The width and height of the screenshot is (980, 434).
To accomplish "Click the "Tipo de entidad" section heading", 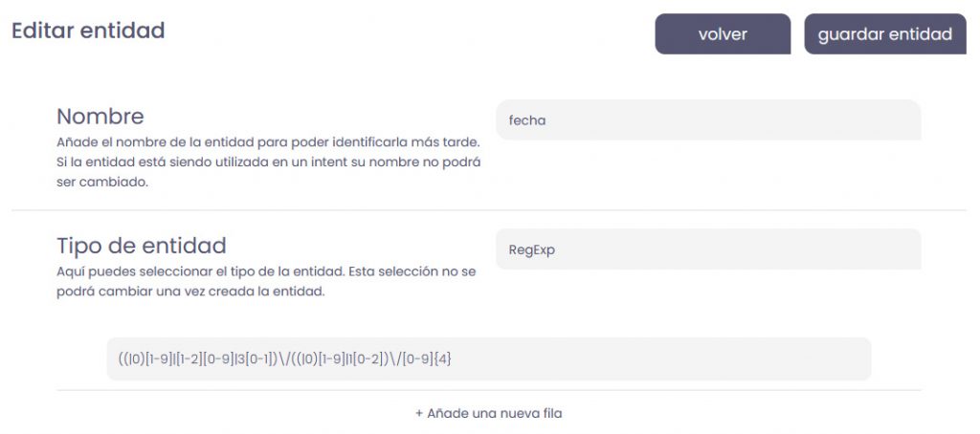I will pyautogui.click(x=142, y=246).
